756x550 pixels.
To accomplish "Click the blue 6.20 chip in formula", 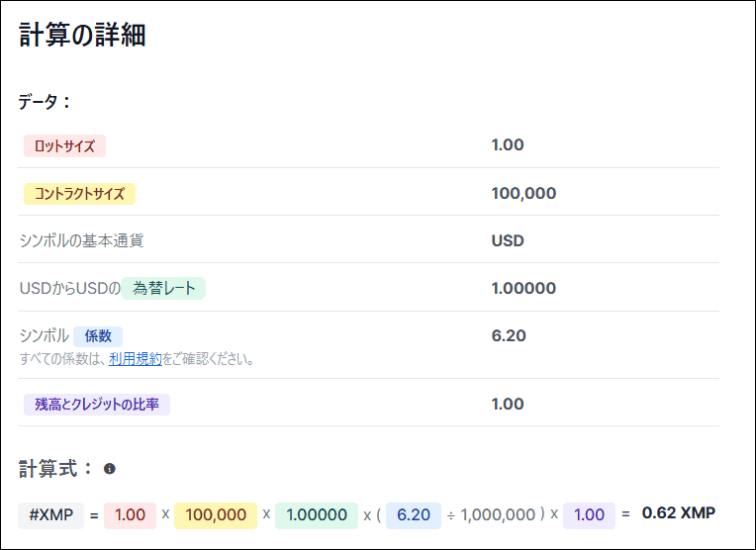I will [414, 515].
